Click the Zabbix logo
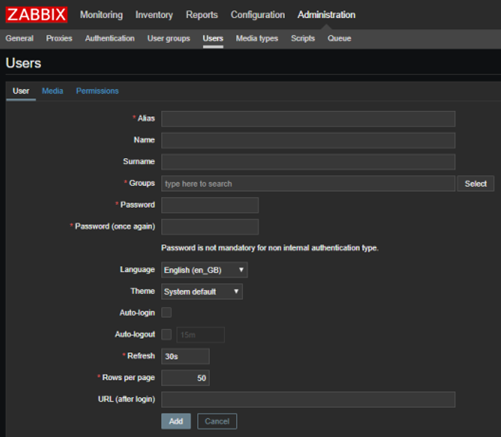 [36, 15]
